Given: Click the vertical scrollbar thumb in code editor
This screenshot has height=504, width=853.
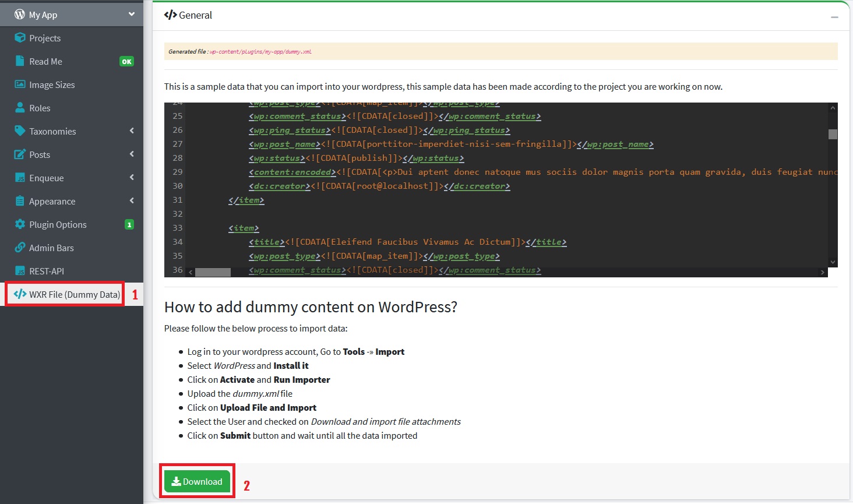Looking at the screenshot, I should 833,134.
